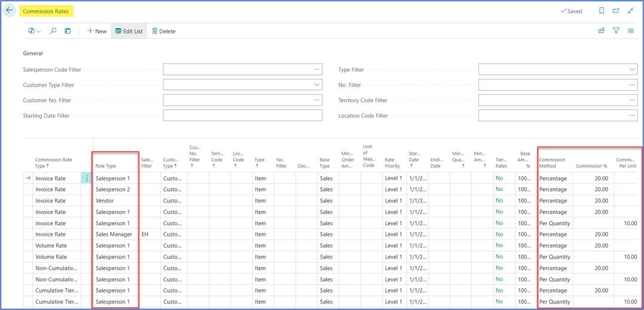Screen dimensions: 644x310
Task: Open Customer No. Filter lookup ellipsis
Action: pos(317,100)
